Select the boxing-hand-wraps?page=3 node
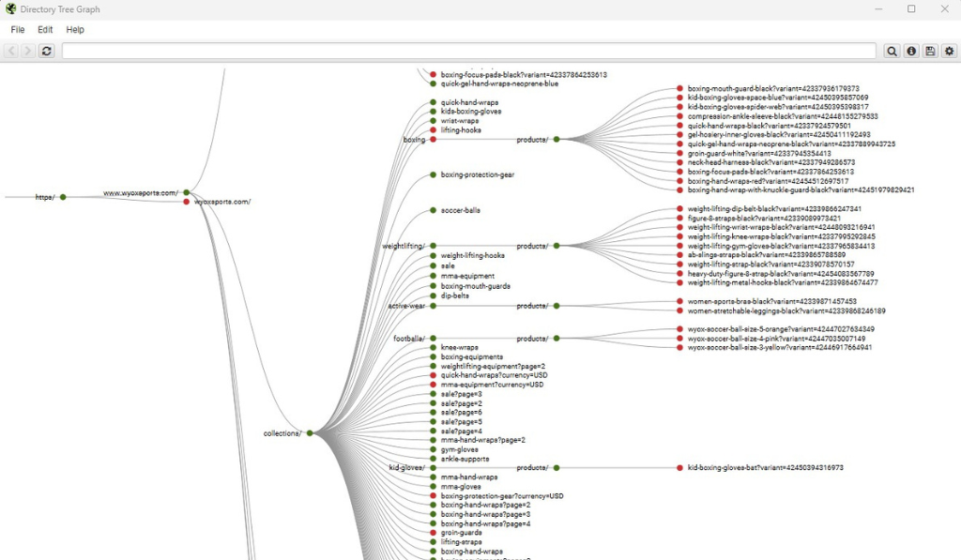Viewport: 961px width, 560px height. click(x=434, y=515)
